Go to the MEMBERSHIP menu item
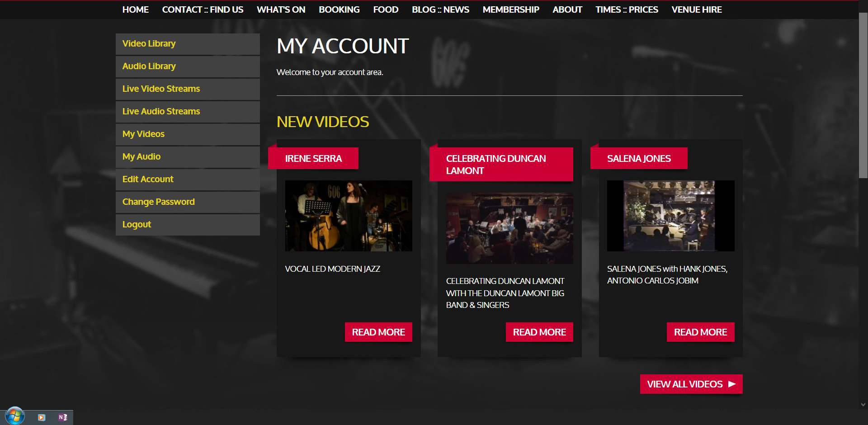The height and width of the screenshot is (425, 868). point(511,9)
